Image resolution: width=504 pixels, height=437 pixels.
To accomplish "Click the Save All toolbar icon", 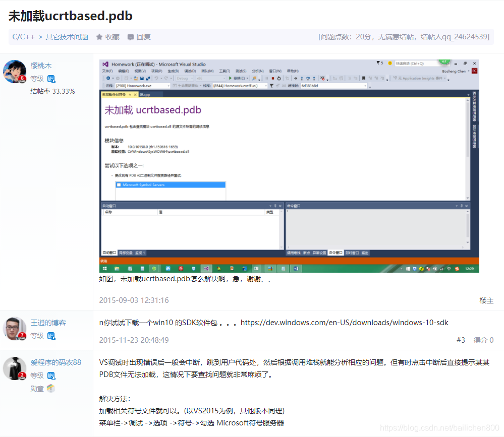I will (148, 78).
